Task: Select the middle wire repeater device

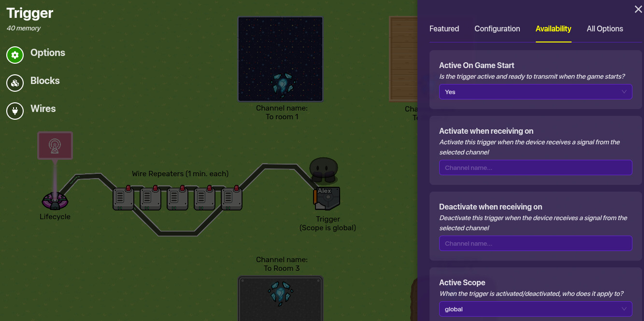Action: tap(177, 198)
